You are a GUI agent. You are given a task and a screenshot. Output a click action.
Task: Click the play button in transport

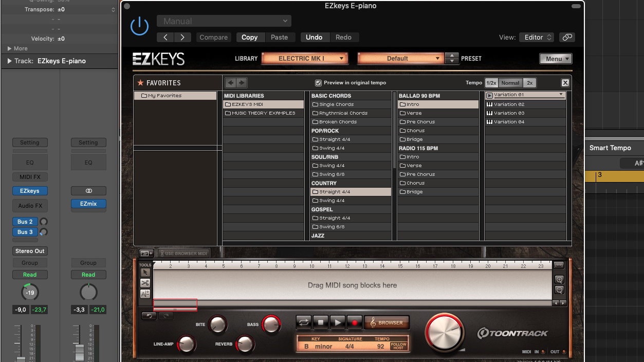point(337,322)
